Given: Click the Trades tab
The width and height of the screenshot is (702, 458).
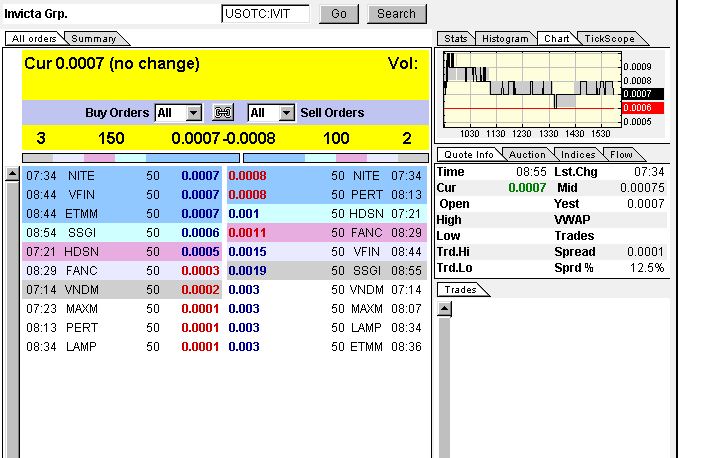Looking at the screenshot, I should click(461, 290).
